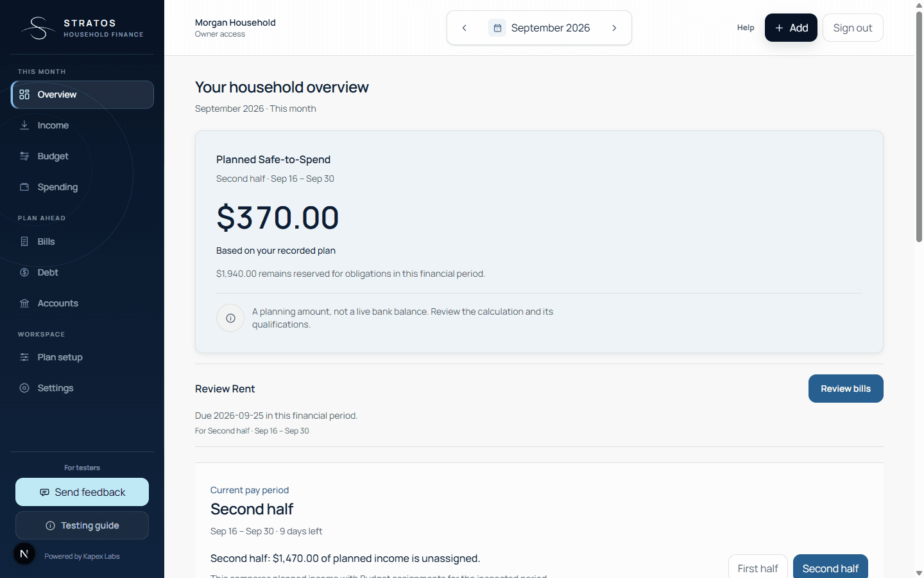Click the Review bills button

846,389
